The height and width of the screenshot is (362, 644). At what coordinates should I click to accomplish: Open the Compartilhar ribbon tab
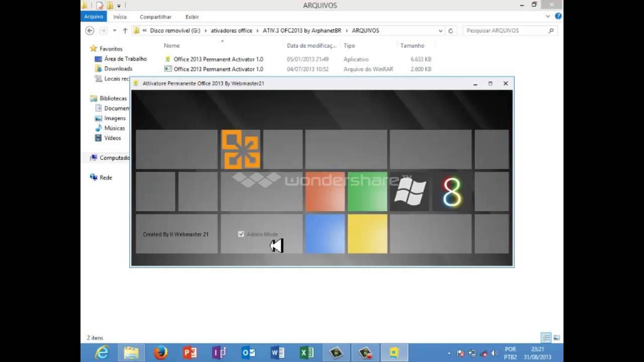click(x=155, y=17)
